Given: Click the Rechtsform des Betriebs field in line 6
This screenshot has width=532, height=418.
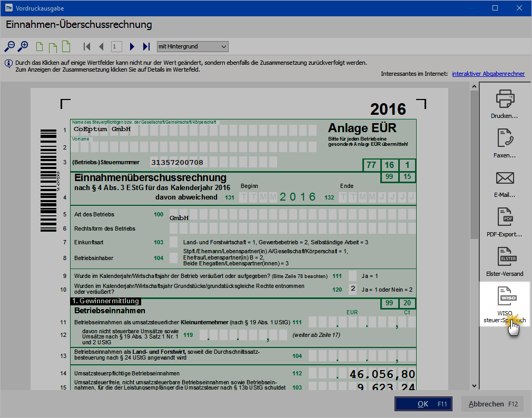Looking at the screenshot, I should click(292, 228).
